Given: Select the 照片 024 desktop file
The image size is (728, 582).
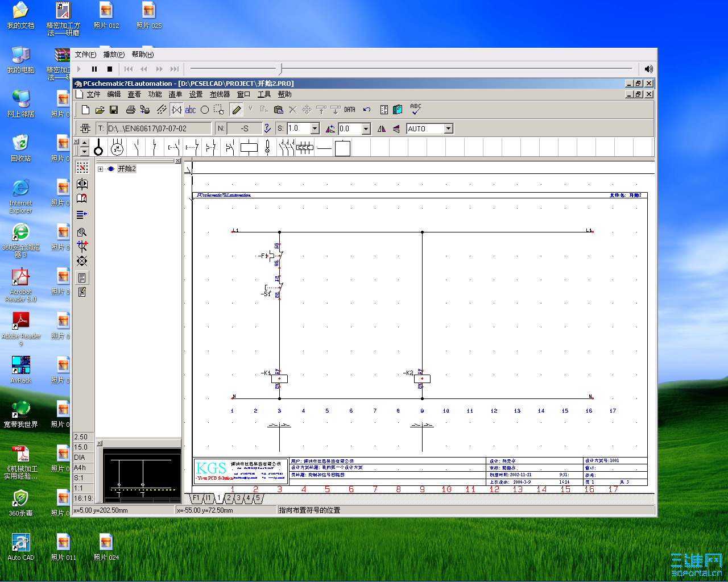Looking at the screenshot, I should 106,547.
